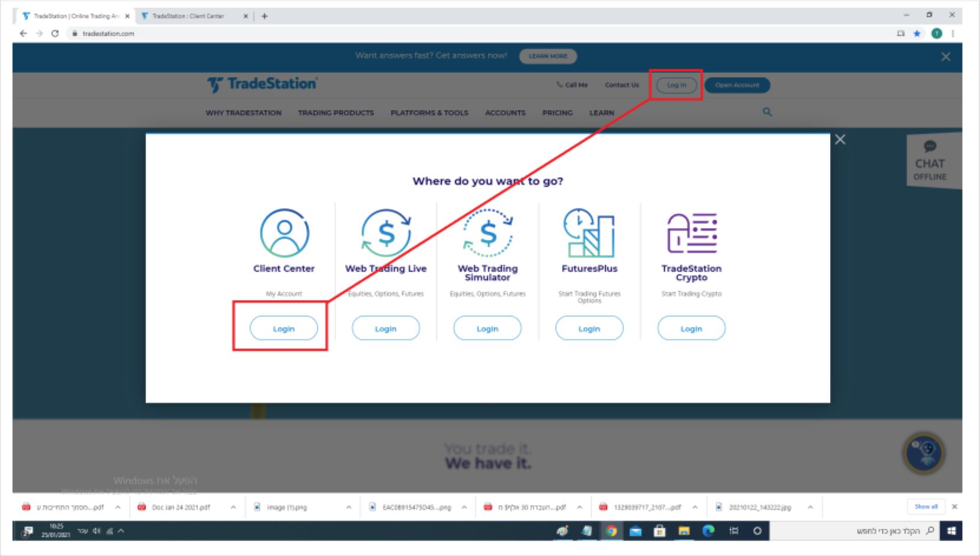Viewport: 980px width, 556px height.
Task: Switch to the TradeStation Client Center tab
Action: pos(189,17)
